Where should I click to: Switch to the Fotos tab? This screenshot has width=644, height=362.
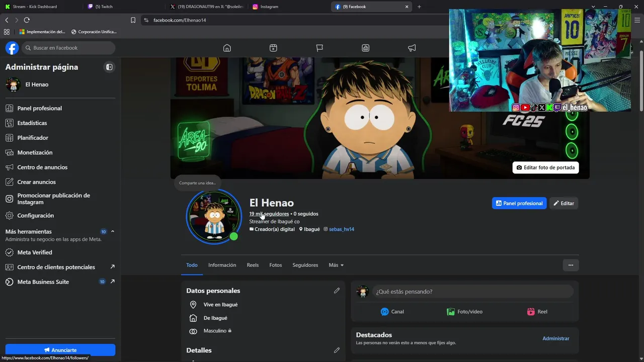pos(276,265)
